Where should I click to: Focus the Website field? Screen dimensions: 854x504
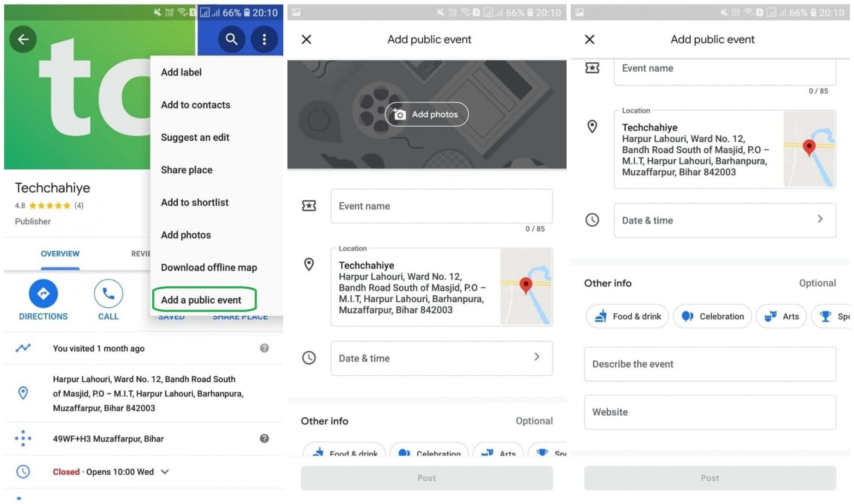(x=710, y=412)
